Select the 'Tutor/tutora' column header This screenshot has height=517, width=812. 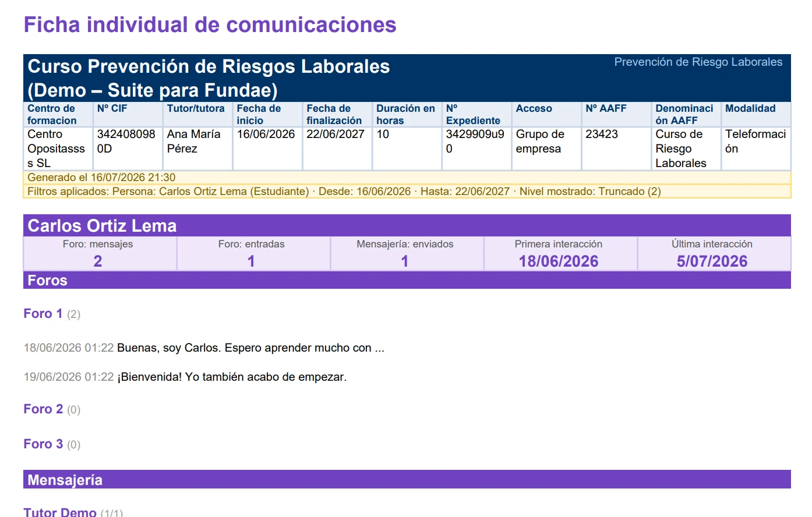pos(198,114)
